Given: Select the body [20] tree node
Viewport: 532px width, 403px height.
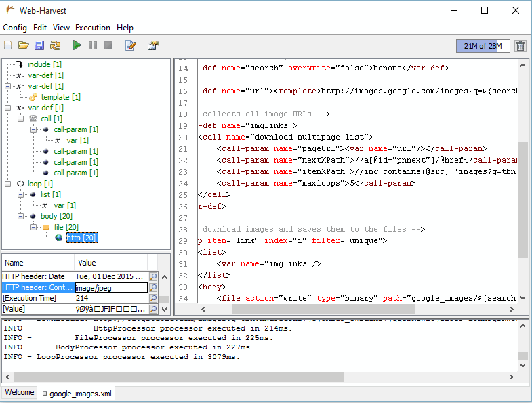Looking at the screenshot, I should 56,216.
